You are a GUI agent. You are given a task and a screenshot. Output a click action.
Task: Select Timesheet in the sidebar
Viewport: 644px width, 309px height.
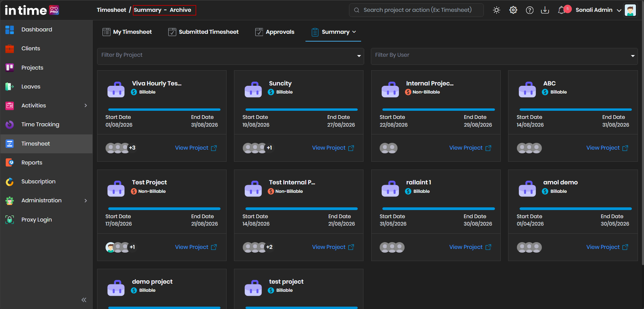pyautogui.click(x=46, y=144)
